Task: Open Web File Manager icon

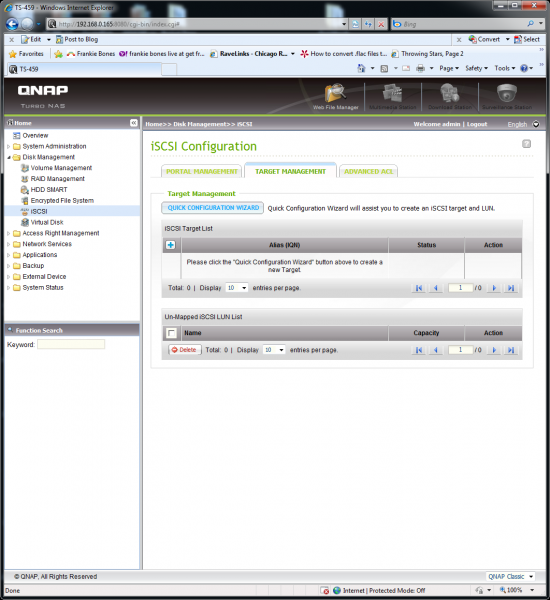Action: pyautogui.click(x=336, y=97)
